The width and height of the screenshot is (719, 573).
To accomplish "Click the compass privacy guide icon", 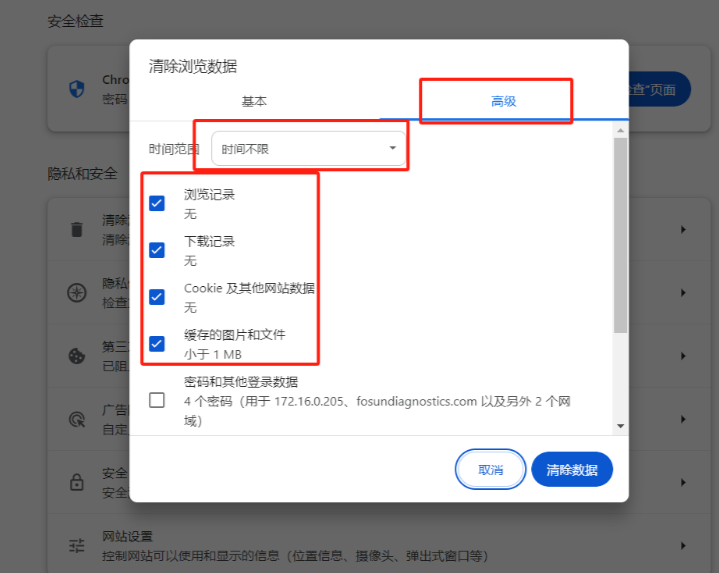I will pos(77,292).
